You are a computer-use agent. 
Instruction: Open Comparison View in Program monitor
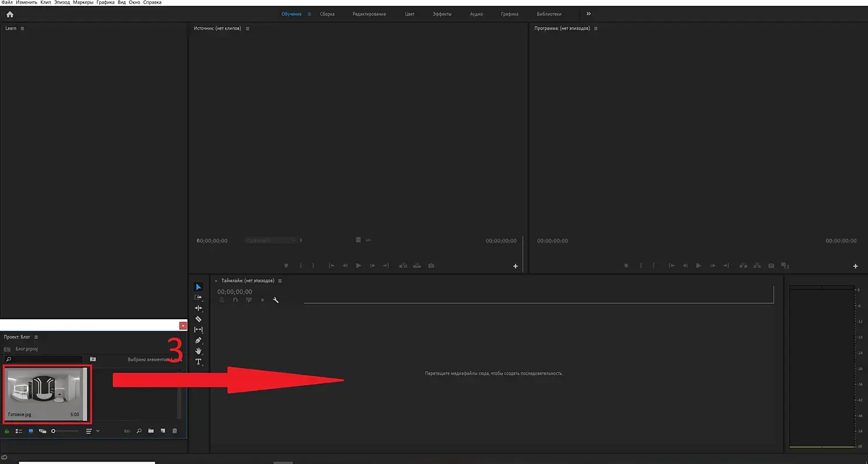(x=785, y=266)
